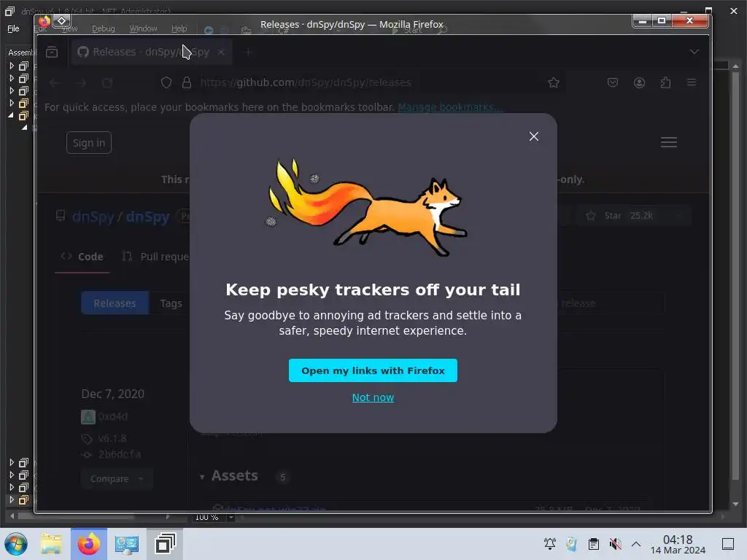Open the Firefox extensions icon

click(665, 83)
